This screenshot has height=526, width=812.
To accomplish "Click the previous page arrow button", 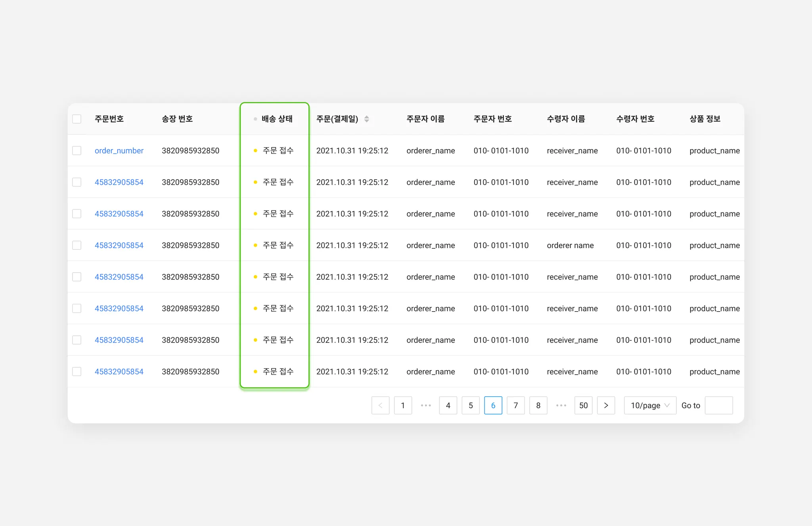I will point(380,405).
